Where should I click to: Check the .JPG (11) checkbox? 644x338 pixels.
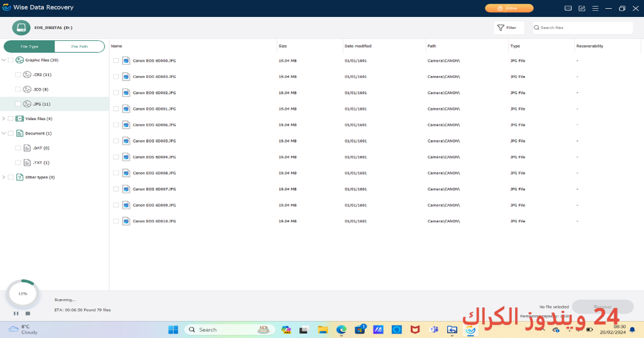[x=18, y=104]
